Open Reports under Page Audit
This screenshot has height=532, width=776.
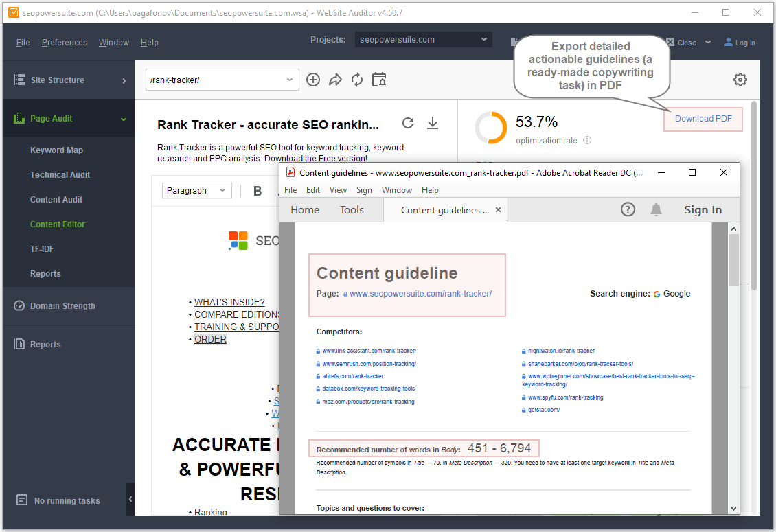click(x=45, y=274)
